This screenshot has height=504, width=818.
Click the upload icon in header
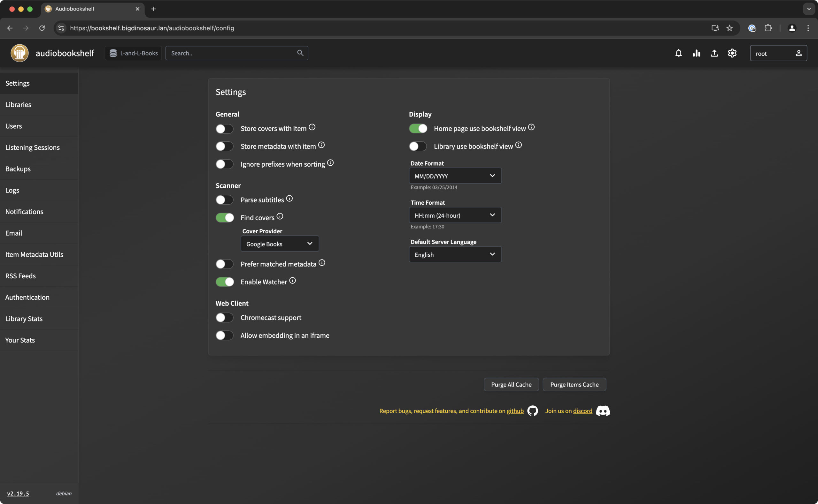[714, 53]
